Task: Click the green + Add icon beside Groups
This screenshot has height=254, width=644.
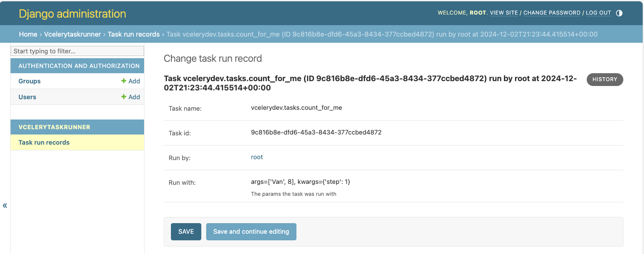Action: 130,81
